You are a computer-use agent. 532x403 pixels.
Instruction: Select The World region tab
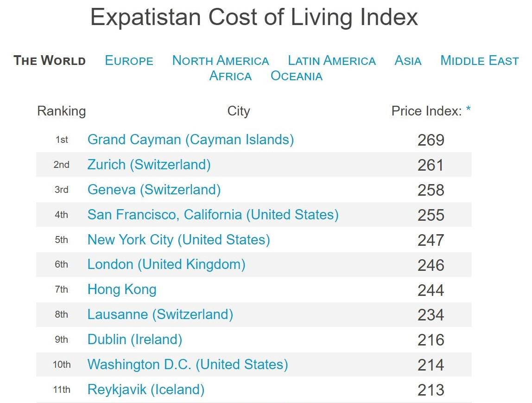(50, 61)
